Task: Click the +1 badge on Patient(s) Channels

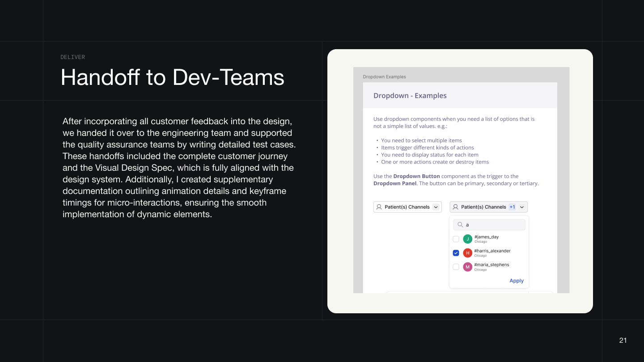Action: click(x=512, y=207)
